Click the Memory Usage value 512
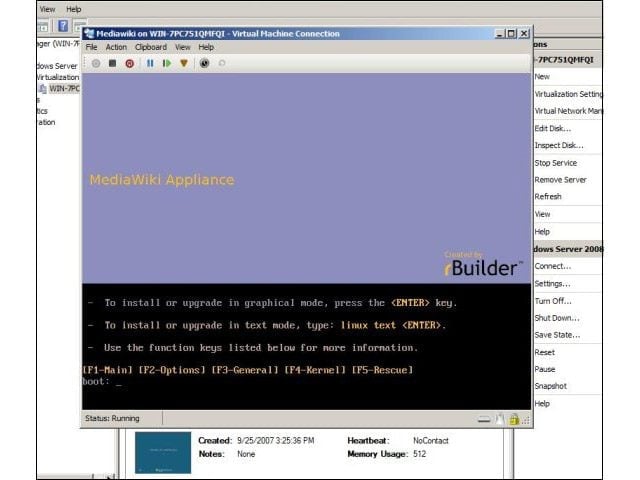Screen dimensions: 640x480 coord(419,454)
